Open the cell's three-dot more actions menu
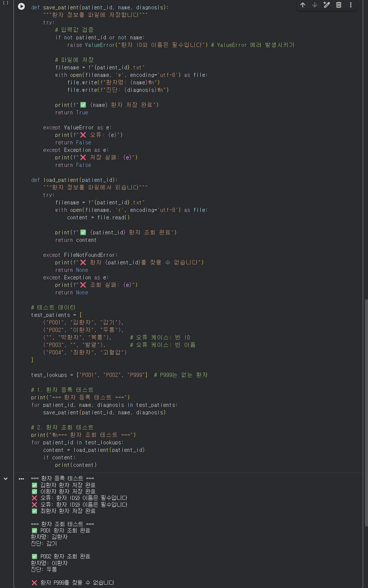 351,5
